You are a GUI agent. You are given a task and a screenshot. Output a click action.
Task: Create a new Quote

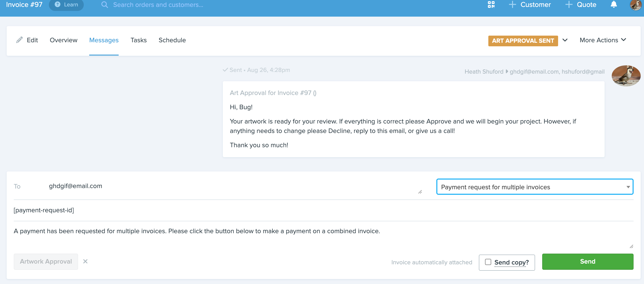tap(586, 5)
